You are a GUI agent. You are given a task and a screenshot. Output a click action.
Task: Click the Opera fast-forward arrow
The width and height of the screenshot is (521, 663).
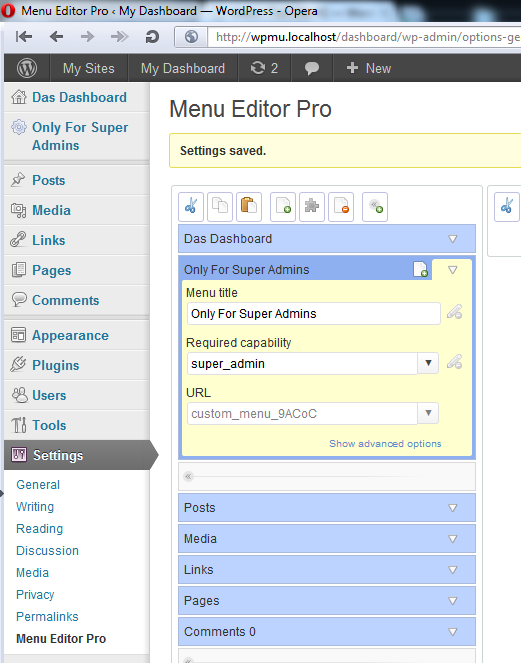pyautogui.click(x=120, y=37)
